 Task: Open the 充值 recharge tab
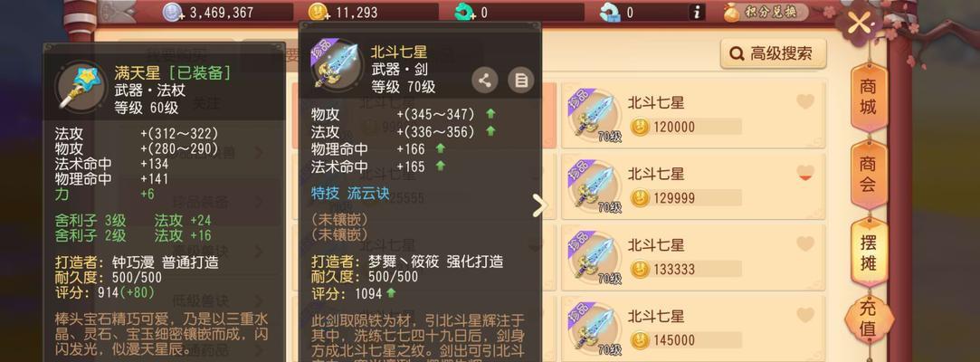(x=868, y=319)
